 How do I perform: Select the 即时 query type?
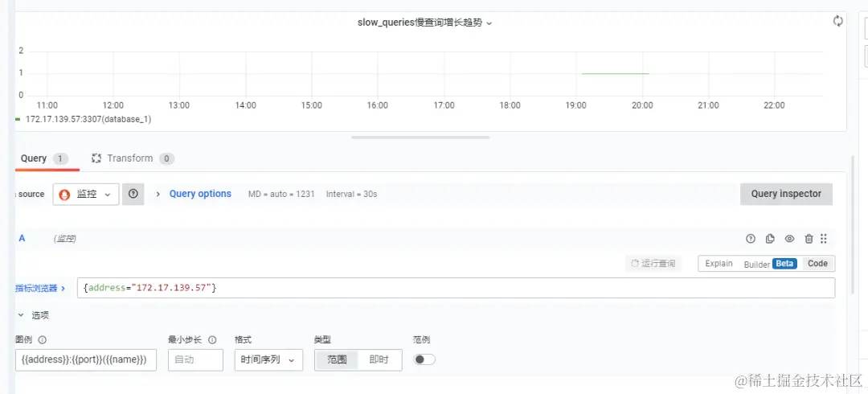pyautogui.click(x=379, y=359)
